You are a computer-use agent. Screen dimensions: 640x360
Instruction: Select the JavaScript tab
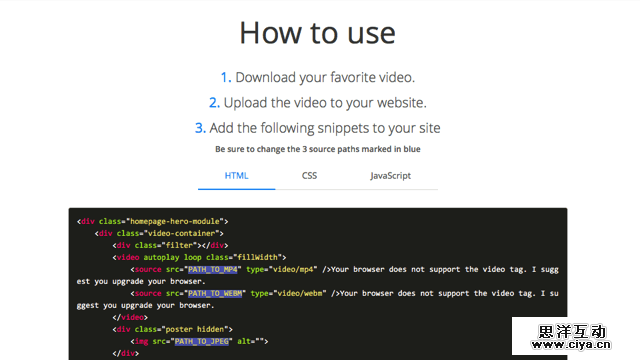click(391, 176)
